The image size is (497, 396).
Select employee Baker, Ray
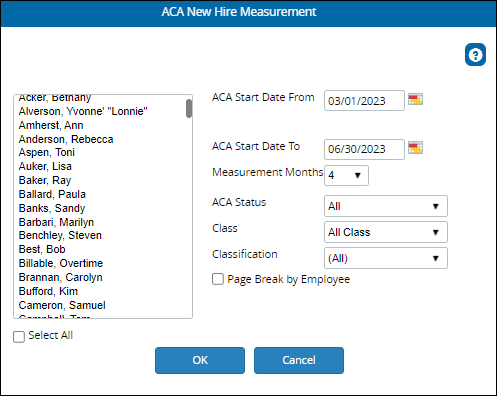pyautogui.click(x=45, y=180)
